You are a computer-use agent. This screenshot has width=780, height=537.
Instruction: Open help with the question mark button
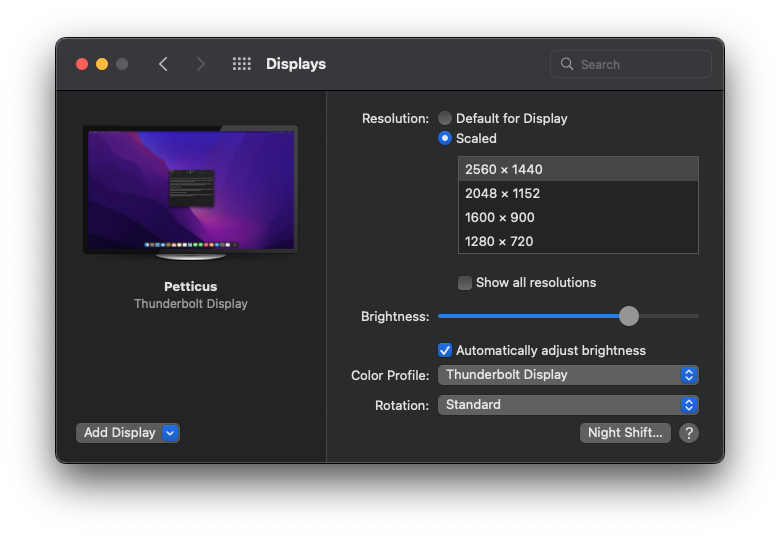[689, 433]
